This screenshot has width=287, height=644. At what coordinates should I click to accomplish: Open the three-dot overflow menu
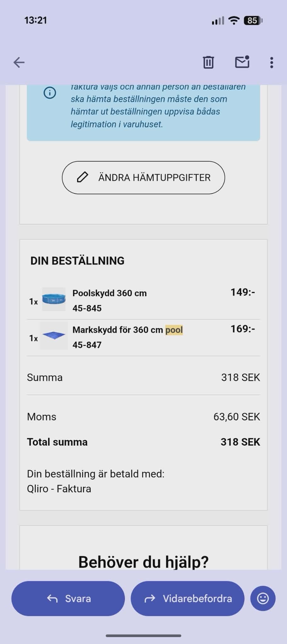(272, 62)
